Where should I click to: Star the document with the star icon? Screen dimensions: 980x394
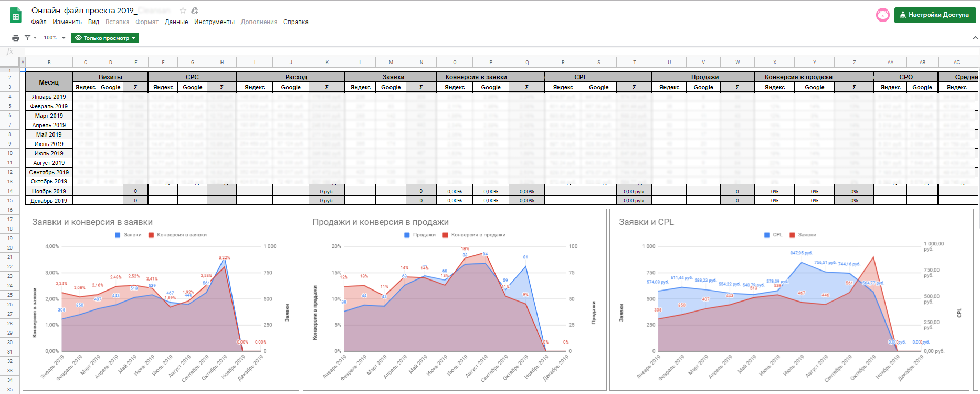183,11
